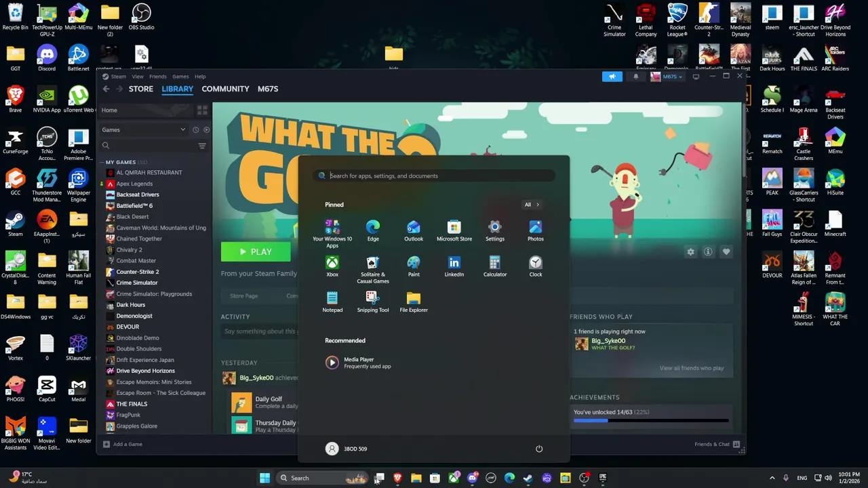Switch Steam to Big Picture mode icon

696,77
